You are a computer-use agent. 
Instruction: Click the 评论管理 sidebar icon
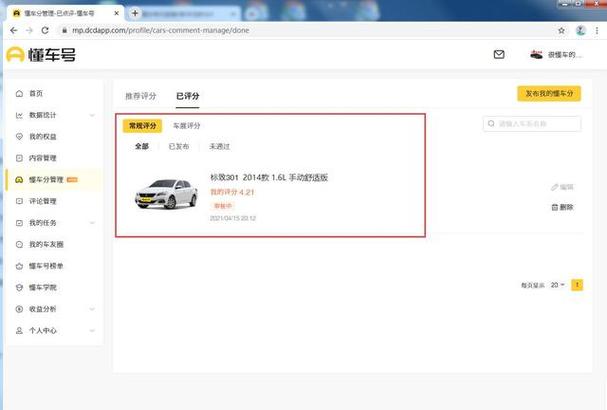click(19, 201)
